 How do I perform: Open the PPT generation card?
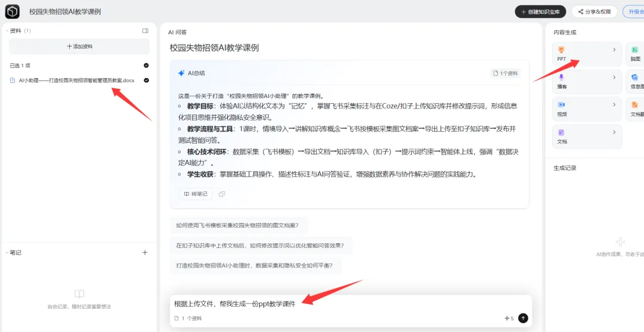[x=587, y=54]
